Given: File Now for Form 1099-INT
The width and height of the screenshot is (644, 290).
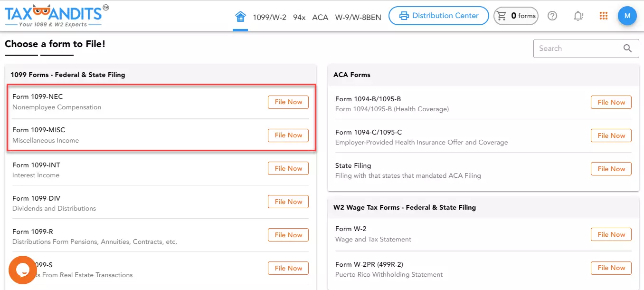Looking at the screenshot, I should click(288, 168).
